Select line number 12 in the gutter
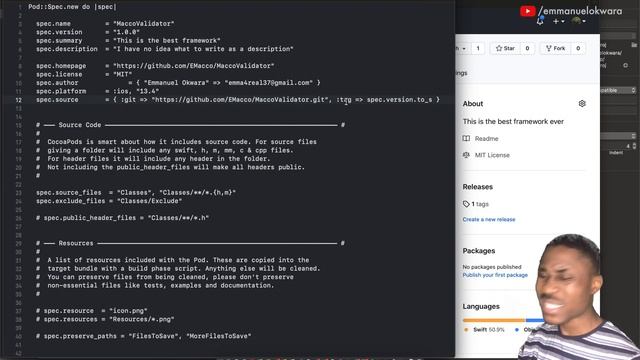640x360 pixels. tap(18, 100)
